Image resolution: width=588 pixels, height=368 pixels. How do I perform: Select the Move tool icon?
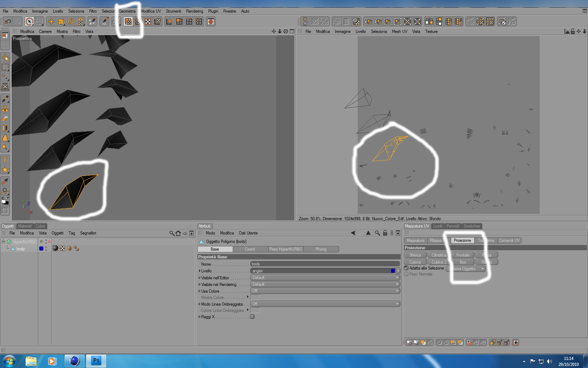point(51,22)
